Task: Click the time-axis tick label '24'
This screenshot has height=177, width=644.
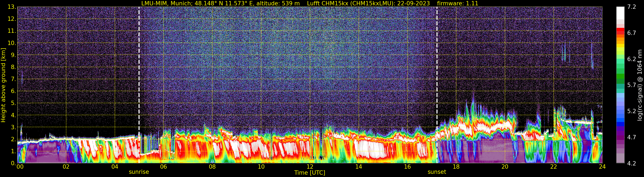Action: [602, 167]
